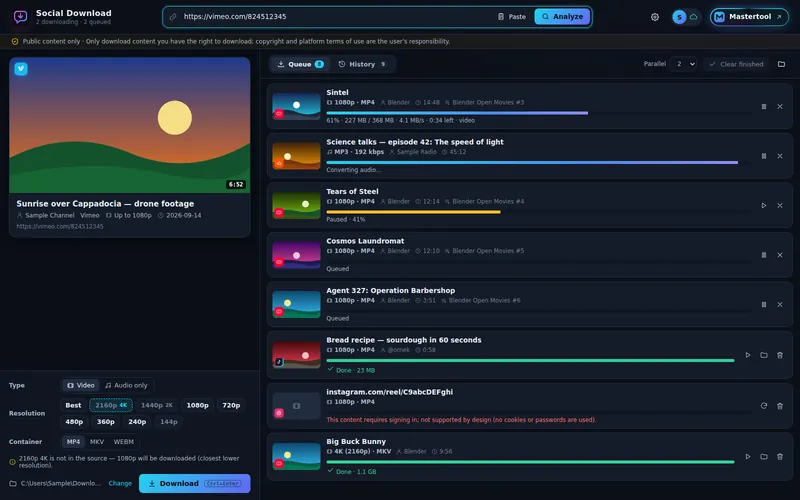The height and width of the screenshot is (500, 800).
Task: Play the finished Big Buck Bunny video
Action: 747,457
